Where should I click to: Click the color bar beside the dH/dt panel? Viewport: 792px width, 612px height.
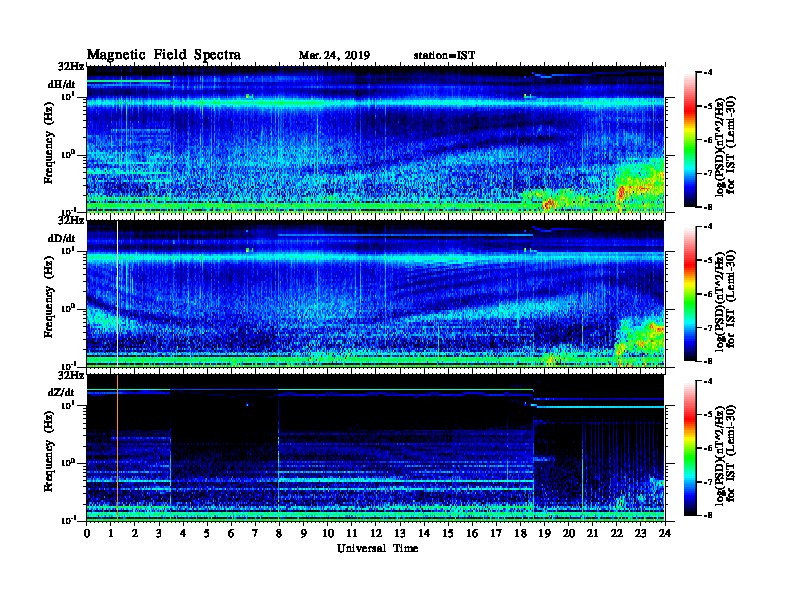coord(690,139)
